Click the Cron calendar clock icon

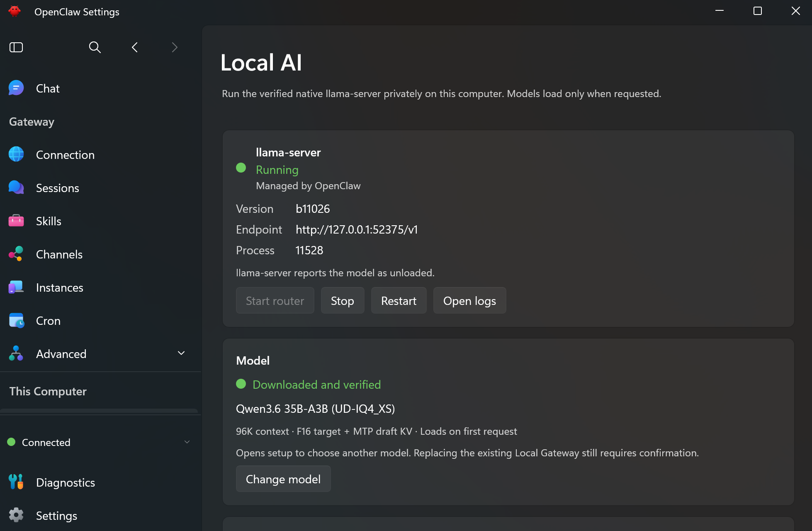[x=16, y=320]
